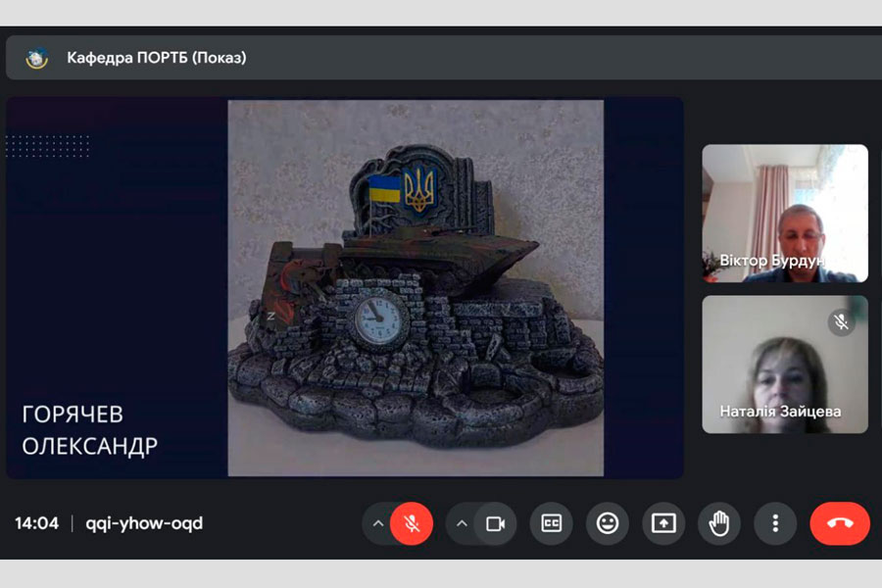
Task: Expand video settings chevron beside the camera
Action: (462, 523)
